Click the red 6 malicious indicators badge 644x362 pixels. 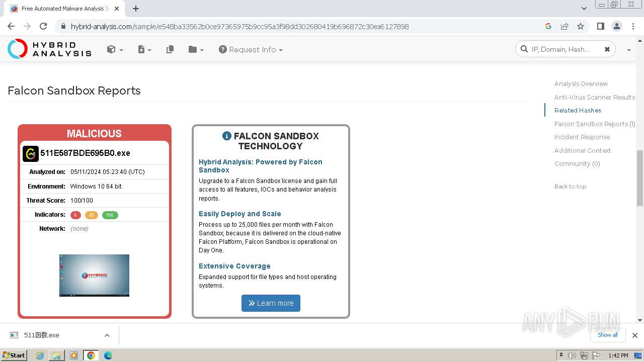point(75,215)
